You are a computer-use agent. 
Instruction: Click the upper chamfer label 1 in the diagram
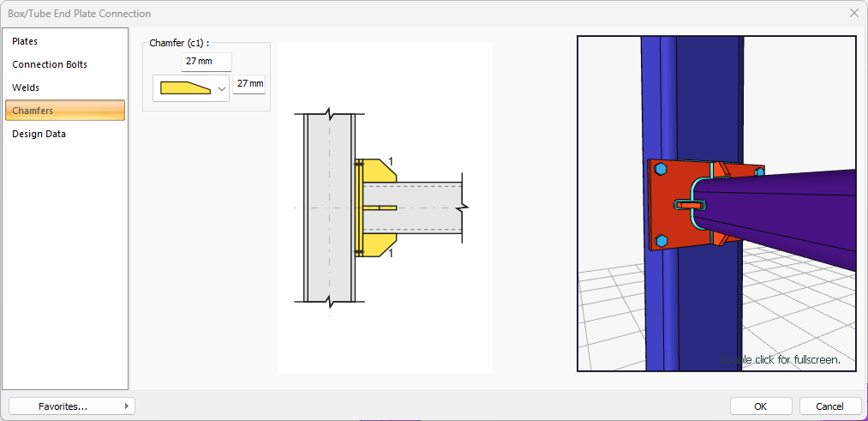391,162
